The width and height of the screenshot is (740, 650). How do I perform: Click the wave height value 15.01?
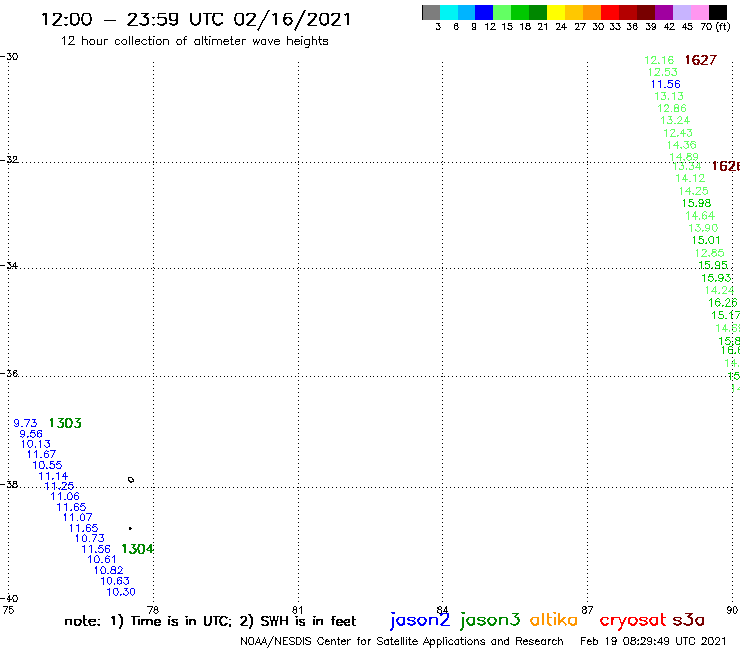tap(706, 240)
